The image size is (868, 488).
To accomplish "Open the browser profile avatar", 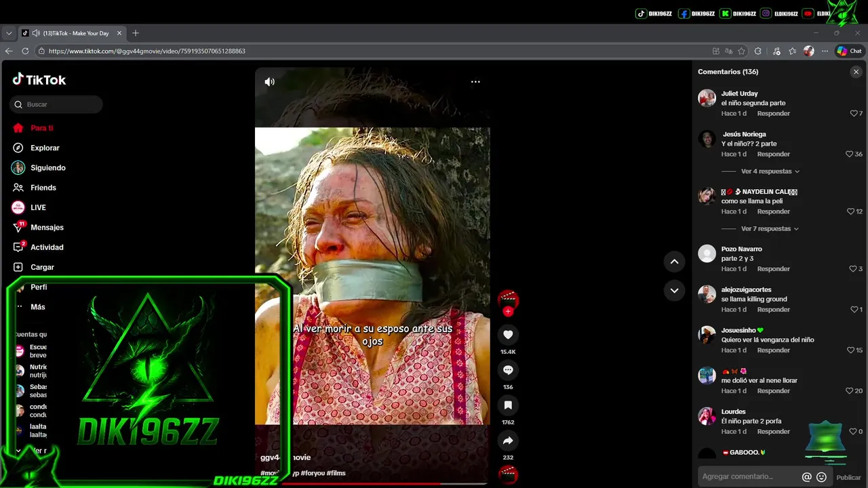I will coord(808,51).
